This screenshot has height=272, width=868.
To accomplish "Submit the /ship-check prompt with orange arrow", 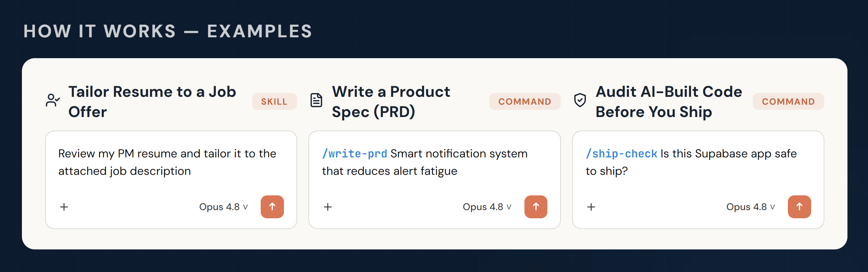I will coord(799,207).
